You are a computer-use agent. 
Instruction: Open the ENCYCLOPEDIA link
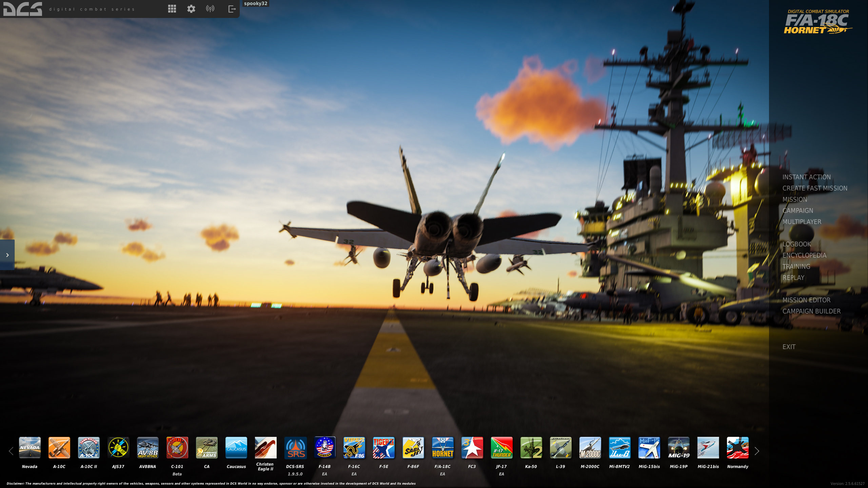(804, 255)
